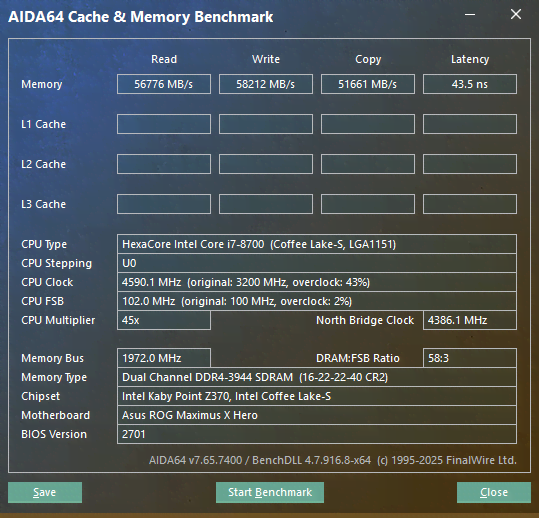Click the empty L1 Cache Read field
The image size is (539, 518).
(x=164, y=124)
